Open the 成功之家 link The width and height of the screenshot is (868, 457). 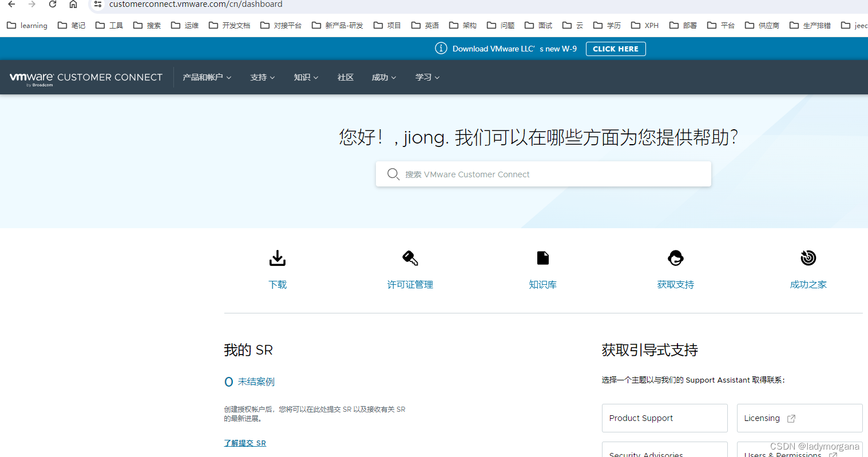point(808,284)
